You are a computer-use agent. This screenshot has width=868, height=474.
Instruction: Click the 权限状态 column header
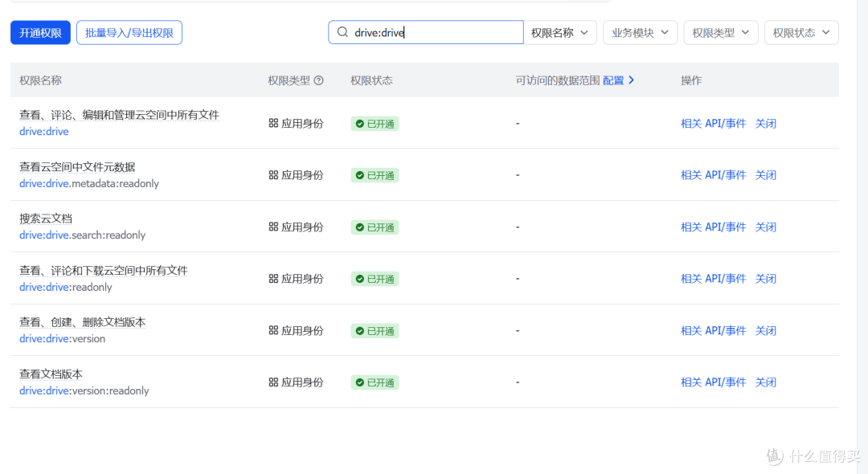371,81
